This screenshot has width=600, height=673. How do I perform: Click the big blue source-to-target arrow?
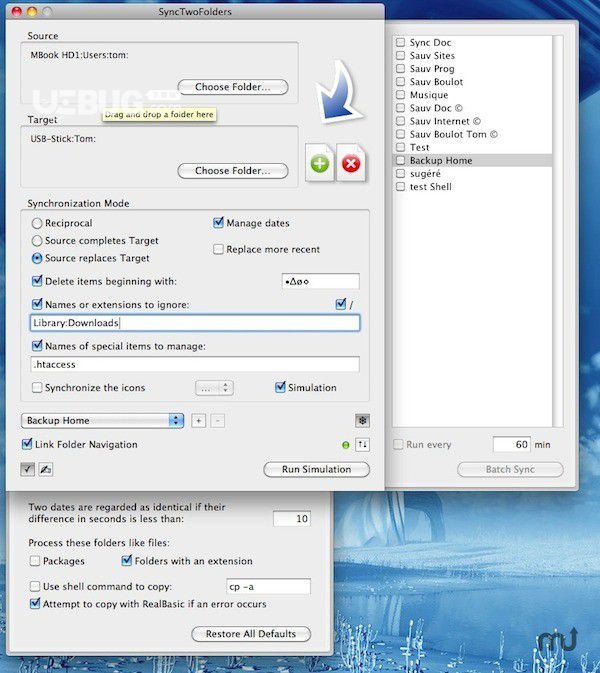(x=339, y=91)
